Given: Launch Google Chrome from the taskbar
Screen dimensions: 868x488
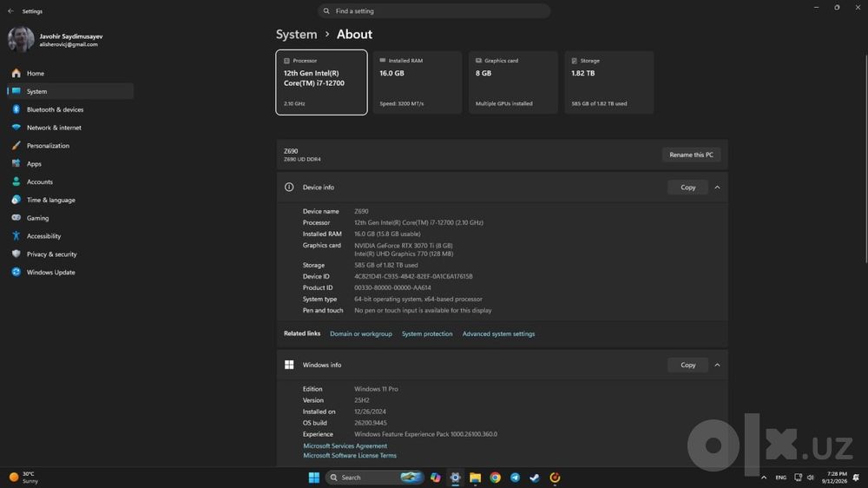Looking at the screenshot, I should (495, 478).
